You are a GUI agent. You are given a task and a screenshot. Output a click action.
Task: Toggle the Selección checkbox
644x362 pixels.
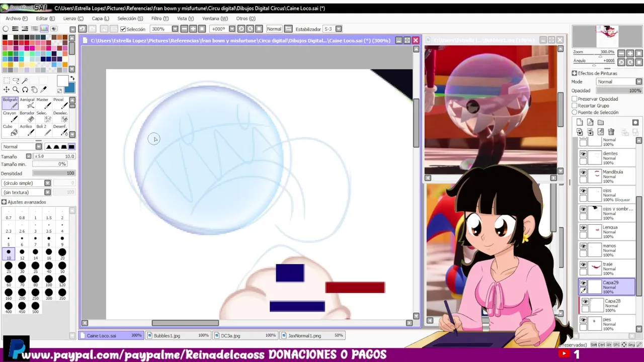click(x=123, y=29)
